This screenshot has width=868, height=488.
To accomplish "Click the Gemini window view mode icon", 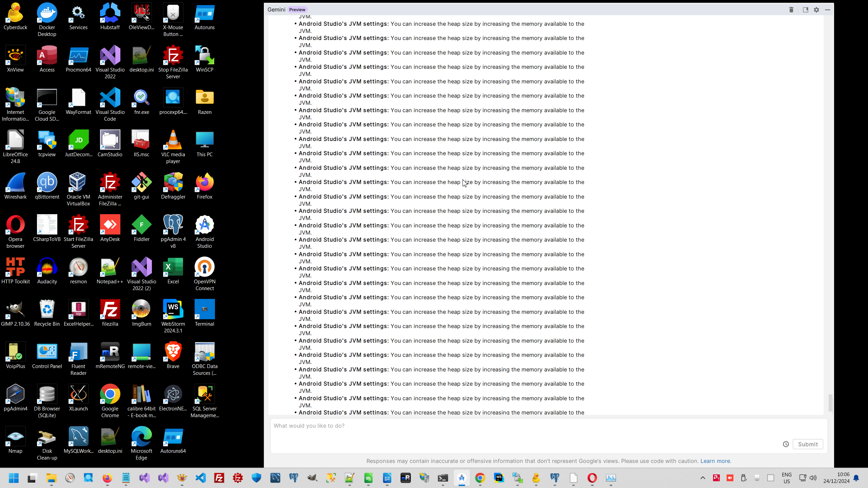I will pyautogui.click(x=806, y=9).
